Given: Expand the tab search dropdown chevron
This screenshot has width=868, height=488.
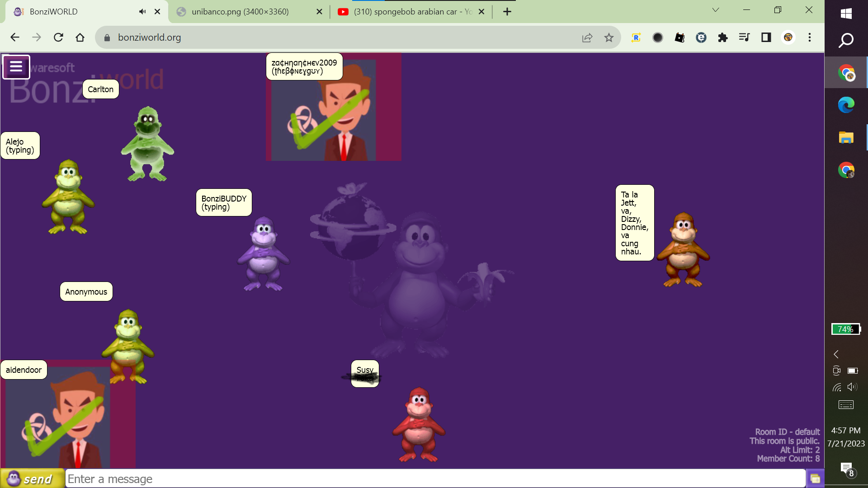Looking at the screenshot, I should (715, 10).
